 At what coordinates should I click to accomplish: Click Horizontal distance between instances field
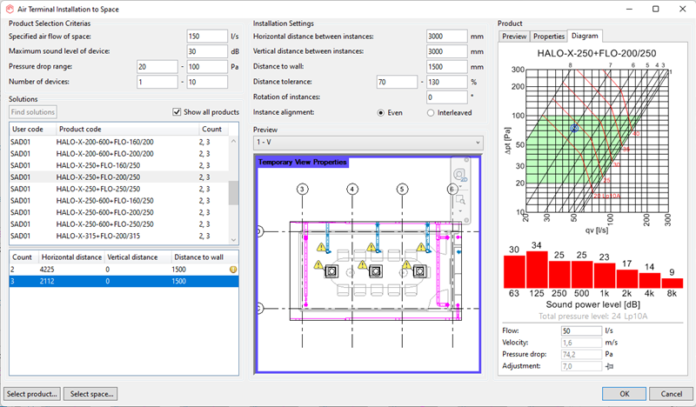(x=447, y=36)
